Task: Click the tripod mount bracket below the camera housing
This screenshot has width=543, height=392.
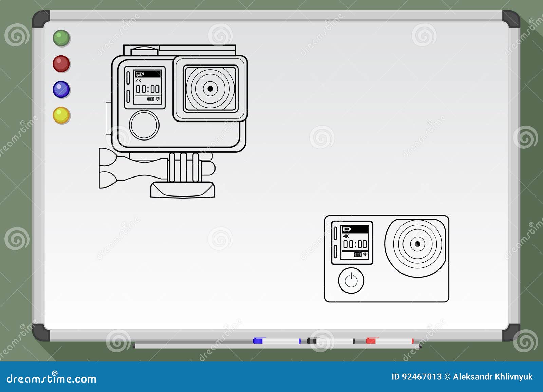Action: click(x=183, y=168)
